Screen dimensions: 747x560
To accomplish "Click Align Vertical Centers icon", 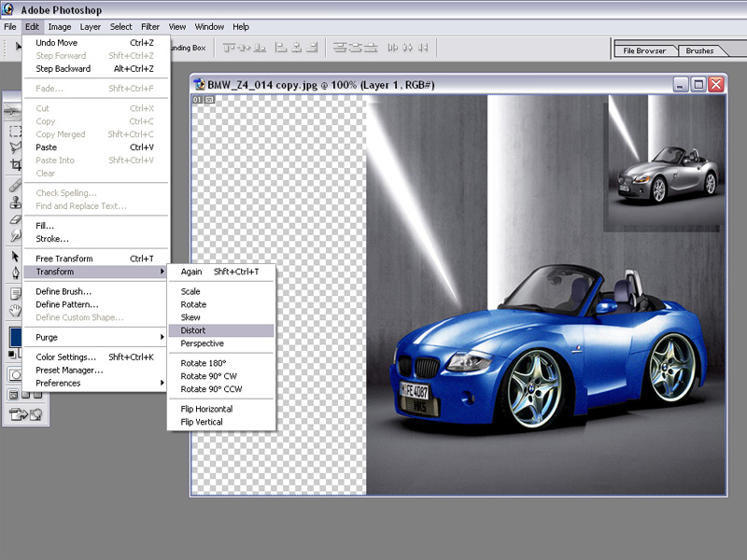I will click(x=245, y=48).
